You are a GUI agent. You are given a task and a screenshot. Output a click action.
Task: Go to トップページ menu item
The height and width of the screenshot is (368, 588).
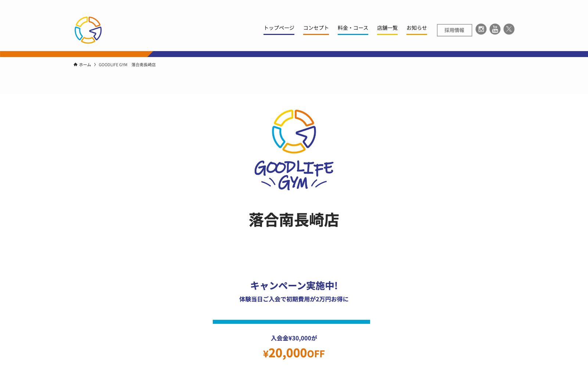(279, 28)
